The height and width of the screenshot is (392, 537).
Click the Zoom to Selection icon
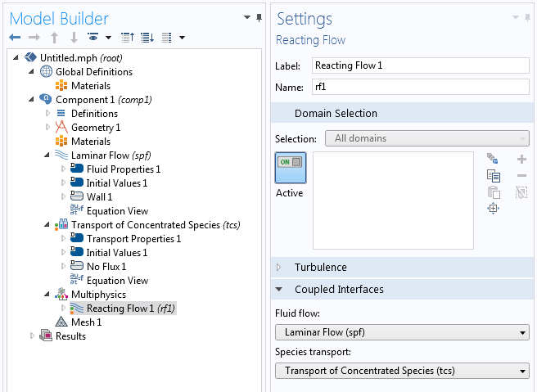click(493, 209)
